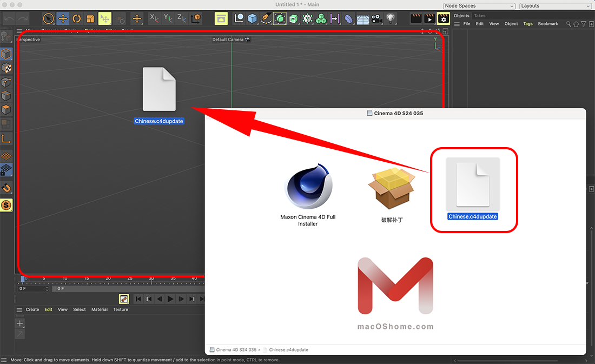The image size is (595, 364).
Task: Activate the Rotate tool
Action: 77,18
